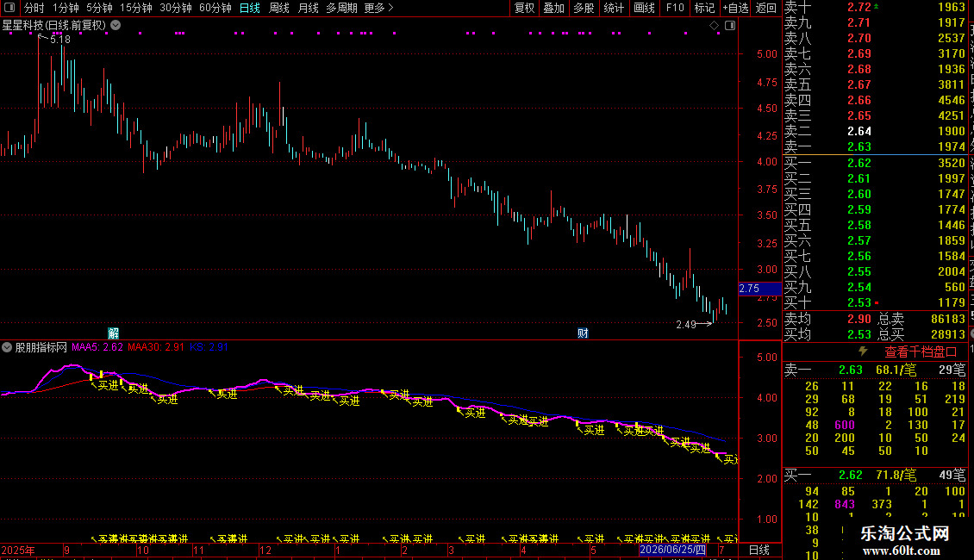974x560 pixels.
Task: Select the 卖十 order row at 2.72
Action: 875,7
